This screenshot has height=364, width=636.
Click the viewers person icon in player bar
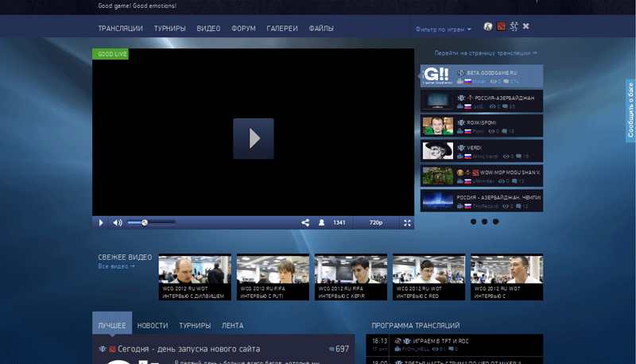321,223
